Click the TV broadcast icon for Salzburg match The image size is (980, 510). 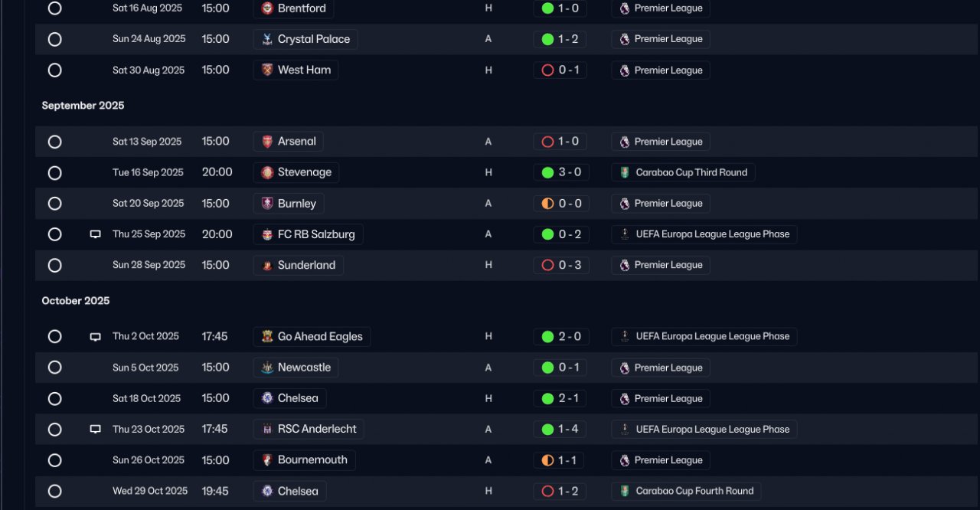tap(96, 234)
